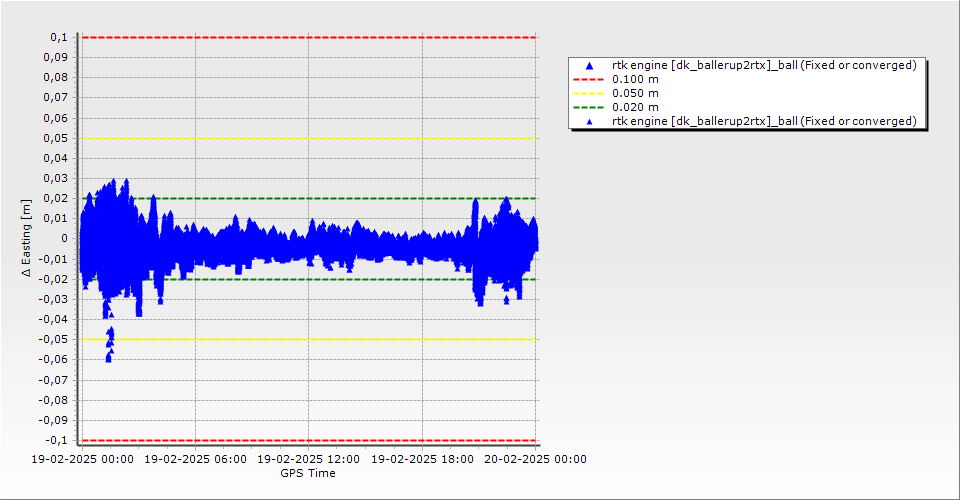960x500 pixels.
Task: Select the green dashed line sample in legend
Action: [x=588, y=108]
